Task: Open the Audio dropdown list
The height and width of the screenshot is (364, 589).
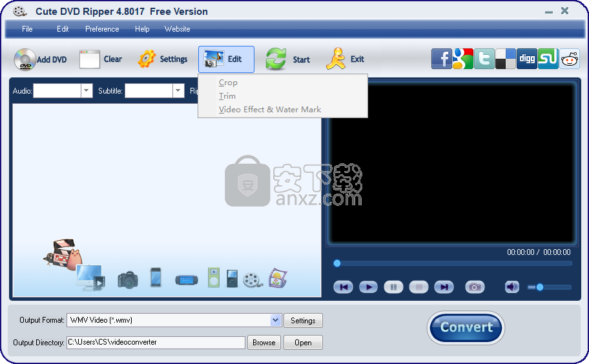Action: [87, 90]
